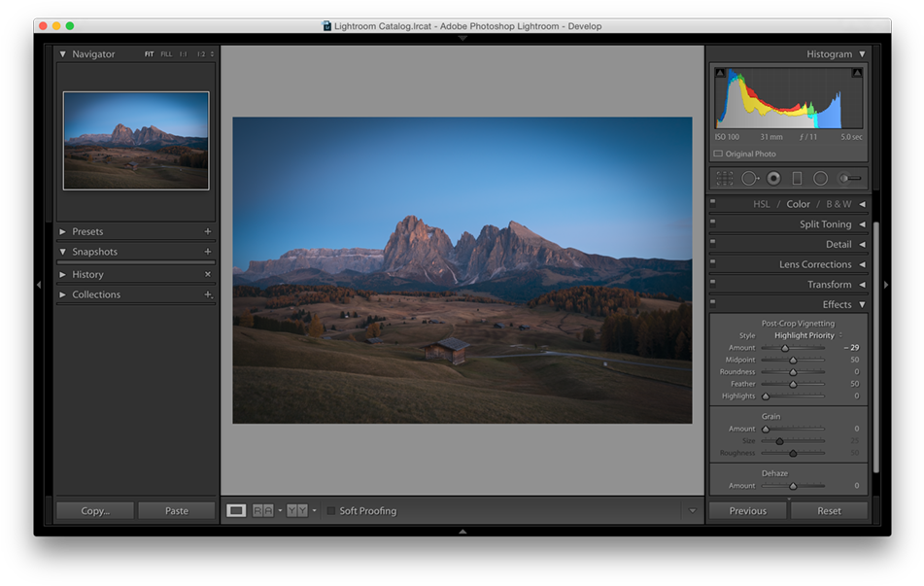Open the before/after view options dropdown arrow

click(314, 510)
